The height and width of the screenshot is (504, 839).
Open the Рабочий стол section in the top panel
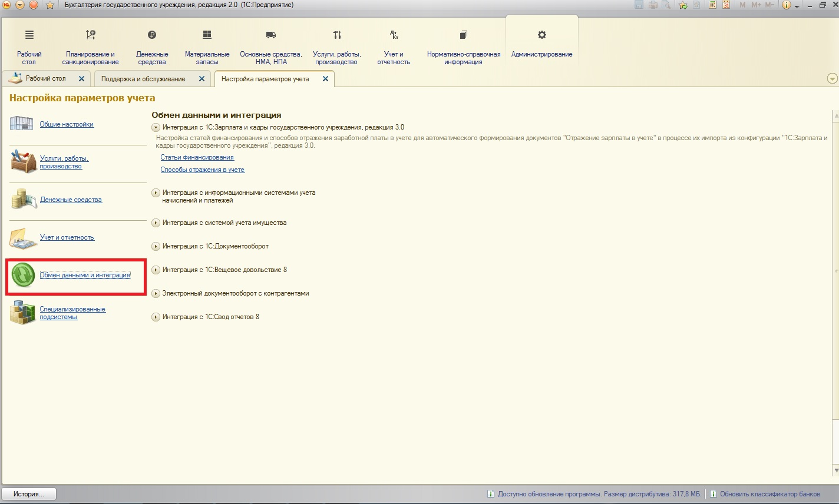29,47
